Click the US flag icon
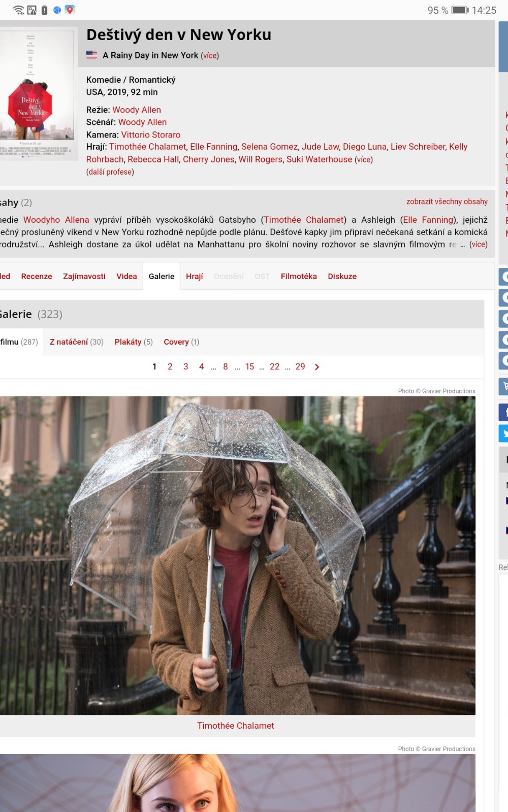Image resolution: width=508 pixels, height=812 pixels. click(x=91, y=55)
